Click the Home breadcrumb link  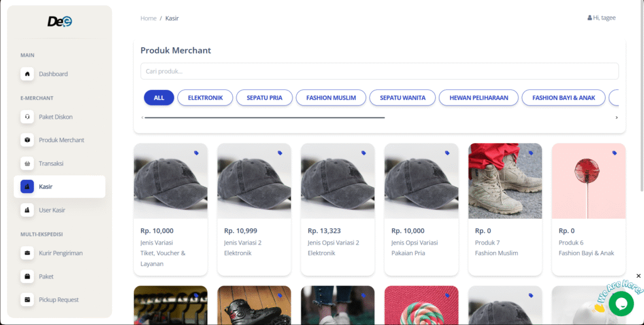pos(148,18)
